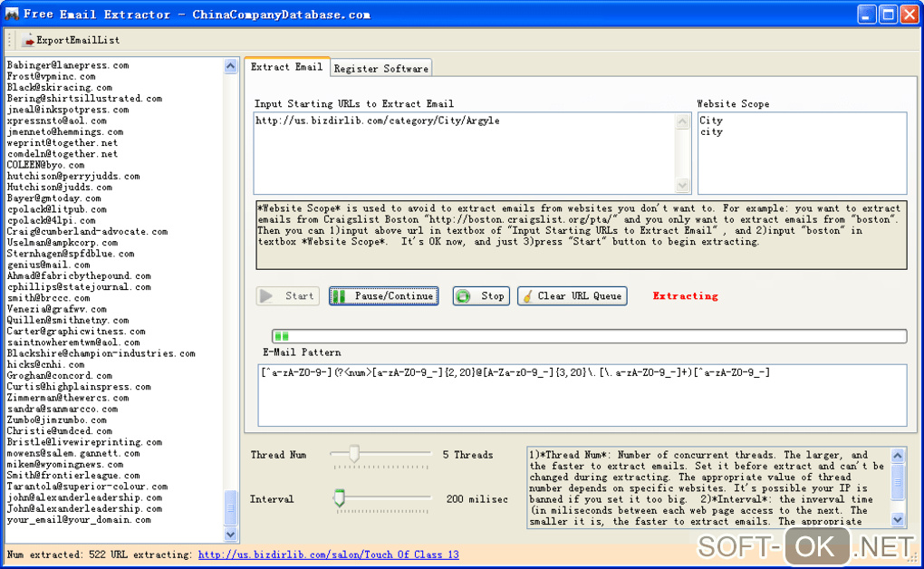Select the Extract Email tab
This screenshot has height=569, width=924.
[286, 67]
